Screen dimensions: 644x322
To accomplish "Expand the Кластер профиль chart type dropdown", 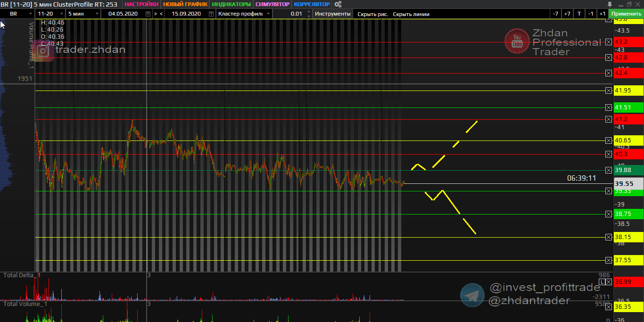I will [x=268, y=14].
